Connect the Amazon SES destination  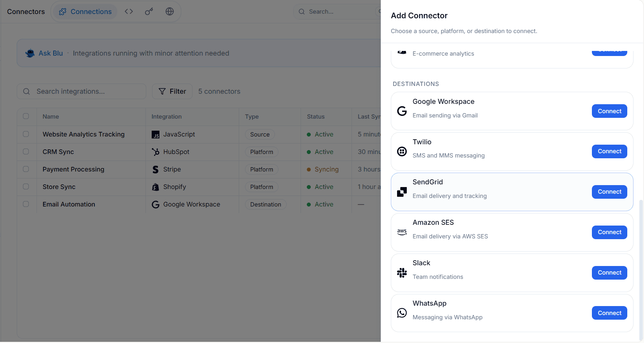pos(609,232)
